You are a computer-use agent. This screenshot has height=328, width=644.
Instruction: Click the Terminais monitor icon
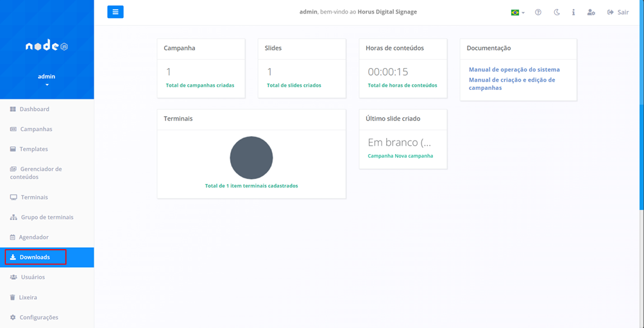(14, 197)
